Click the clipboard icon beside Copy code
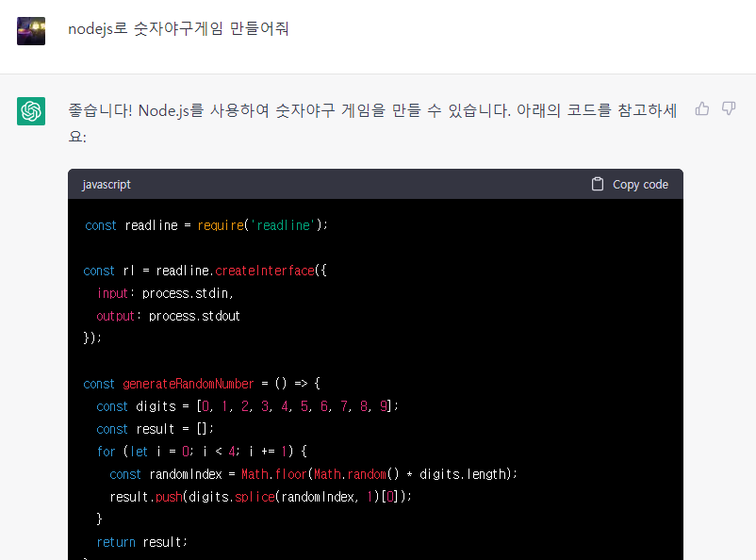Screen dimensions: 756x560 (598, 184)
